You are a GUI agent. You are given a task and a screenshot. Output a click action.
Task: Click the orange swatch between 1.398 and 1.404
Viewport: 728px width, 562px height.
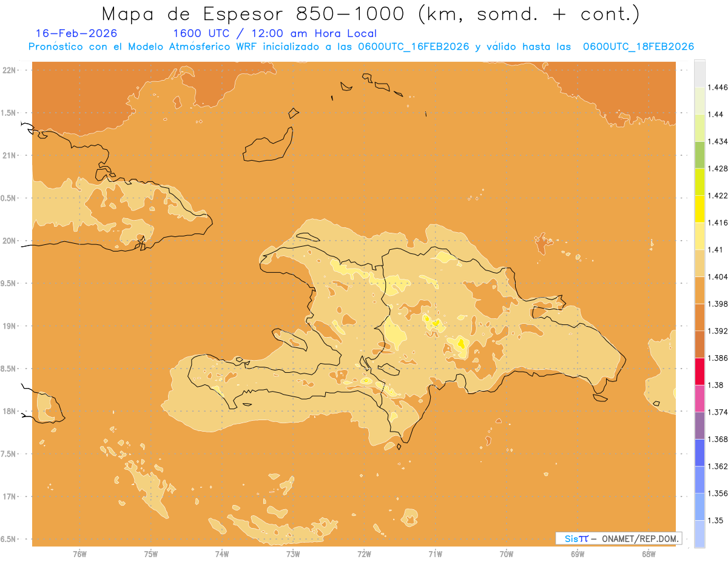point(699,290)
